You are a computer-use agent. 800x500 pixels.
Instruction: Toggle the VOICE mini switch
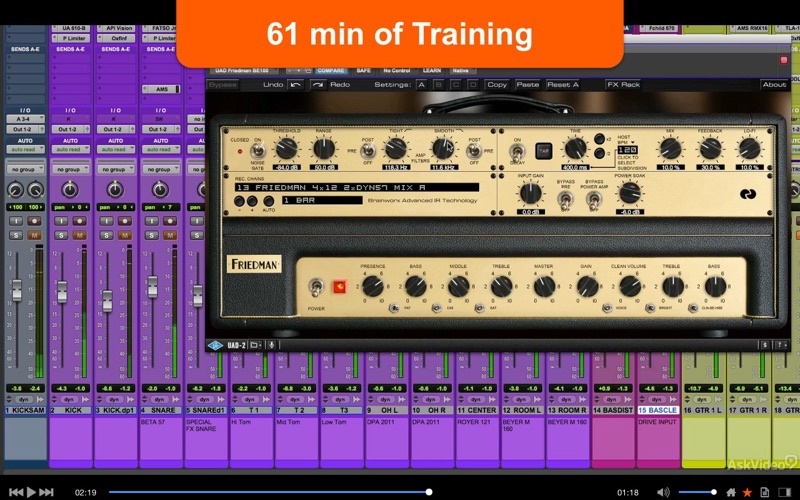(x=607, y=308)
